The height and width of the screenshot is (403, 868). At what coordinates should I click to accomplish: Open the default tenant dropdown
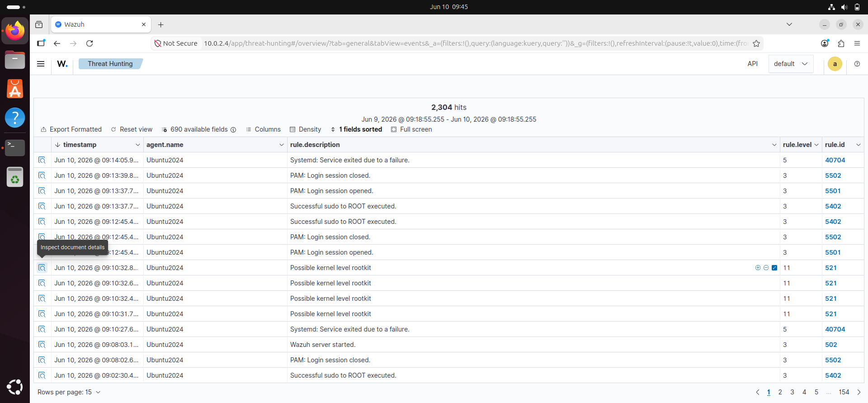point(791,64)
